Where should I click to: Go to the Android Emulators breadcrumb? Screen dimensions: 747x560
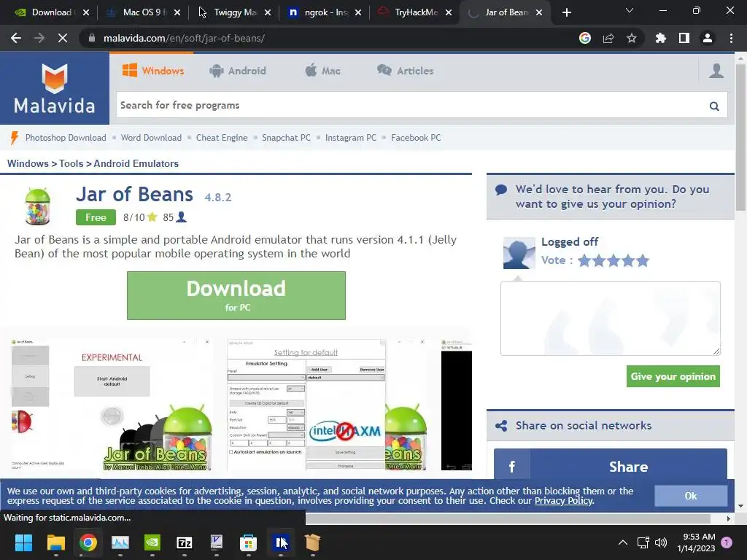[136, 163]
